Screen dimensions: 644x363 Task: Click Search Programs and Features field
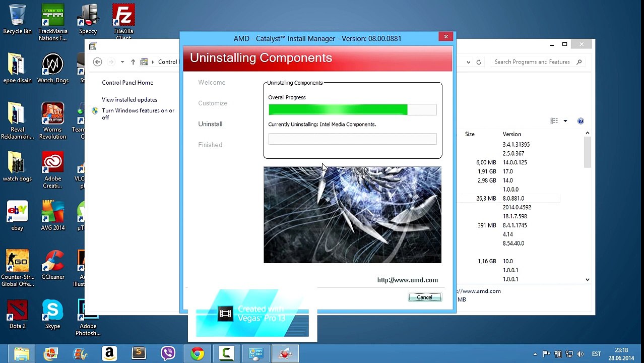[x=538, y=62]
